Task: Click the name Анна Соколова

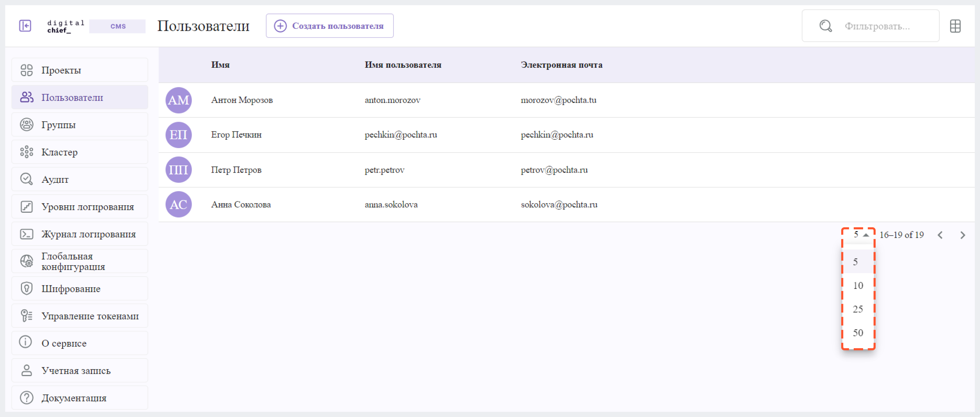Action: click(241, 205)
